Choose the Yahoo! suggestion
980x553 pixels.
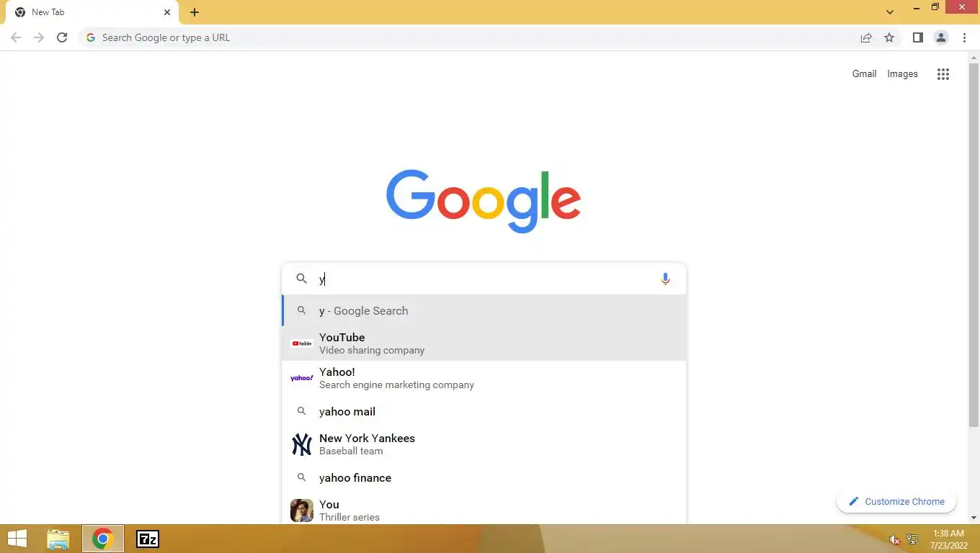pyautogui.click(x=484, y=378)
